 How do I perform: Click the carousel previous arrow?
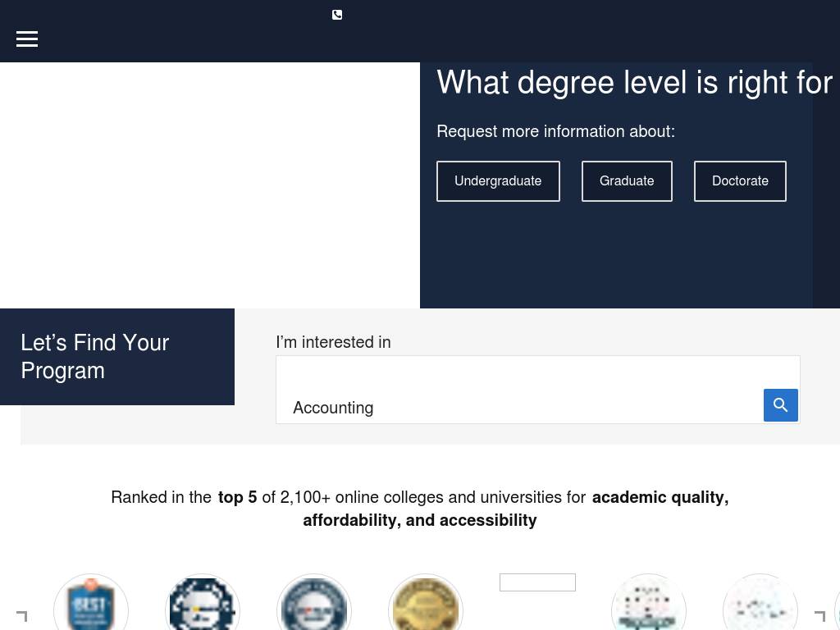pos(22,616)
